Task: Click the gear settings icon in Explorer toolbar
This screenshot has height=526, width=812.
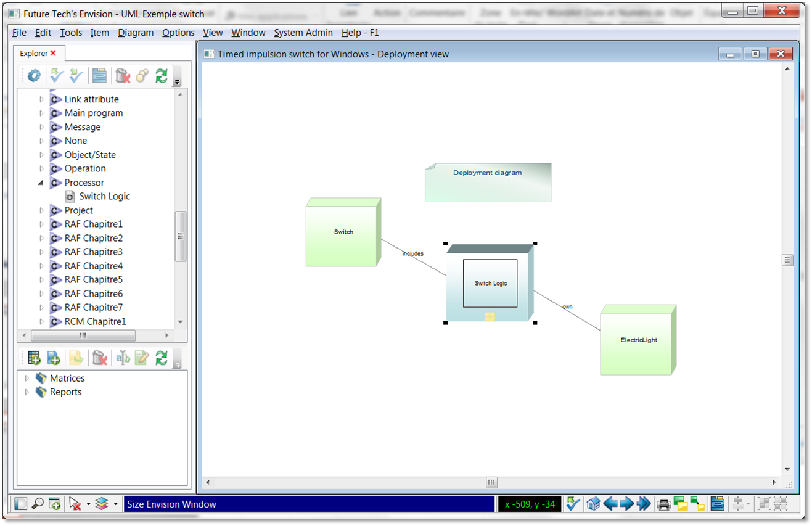Action: pos(35,76)
